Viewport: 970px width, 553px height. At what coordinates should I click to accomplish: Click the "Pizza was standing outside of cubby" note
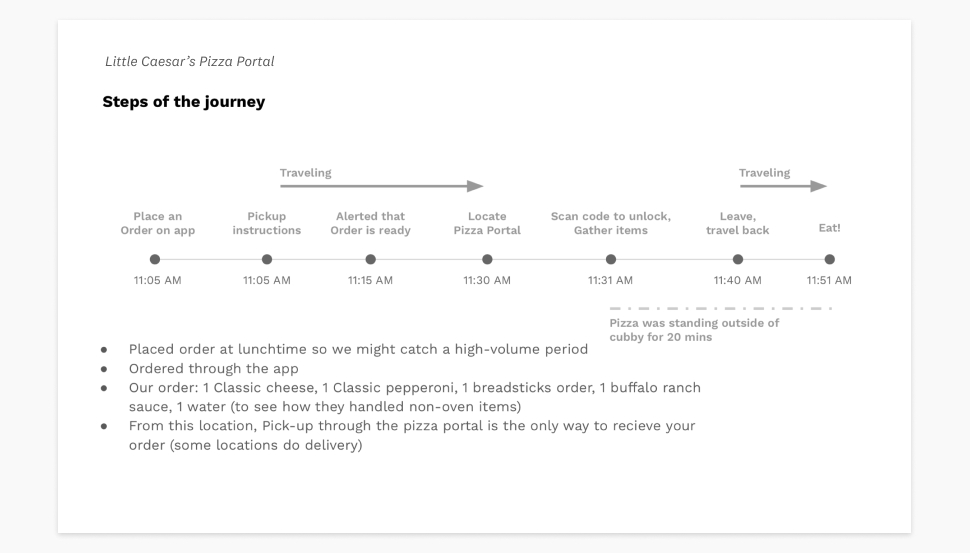694,329
